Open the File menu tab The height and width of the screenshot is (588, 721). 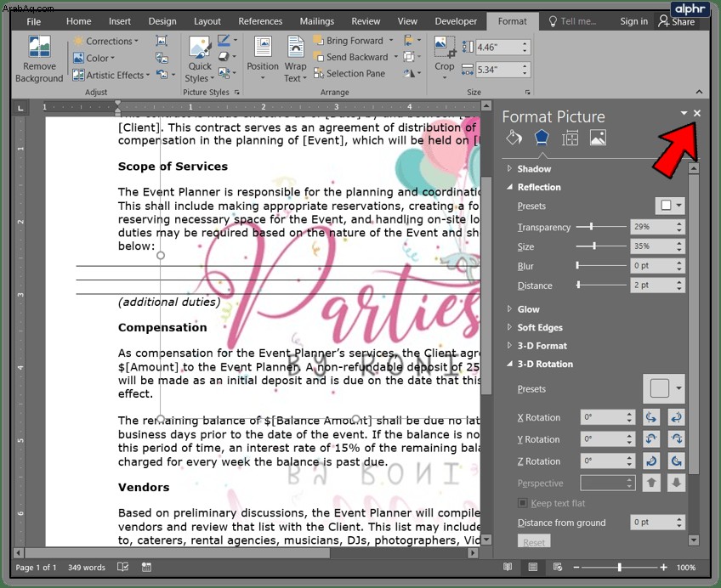click(x=33, y=21)
